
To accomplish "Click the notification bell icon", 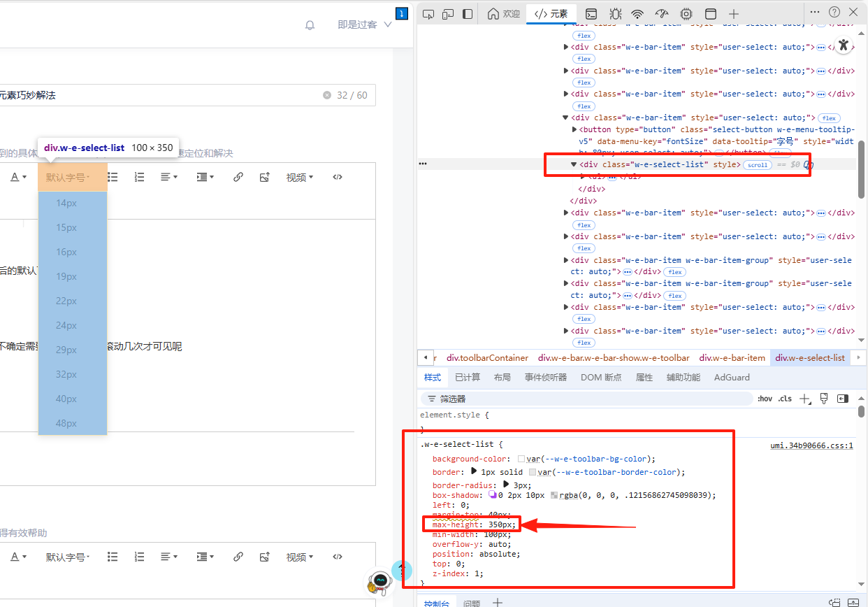I will [310, 25].
